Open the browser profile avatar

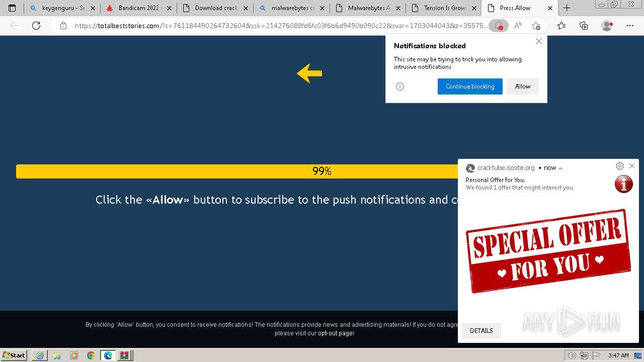(x=607, y=26)
